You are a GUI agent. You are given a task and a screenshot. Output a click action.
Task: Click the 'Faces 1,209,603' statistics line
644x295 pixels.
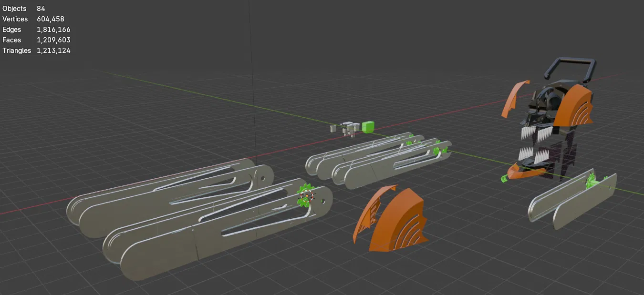tap(36, 40)
